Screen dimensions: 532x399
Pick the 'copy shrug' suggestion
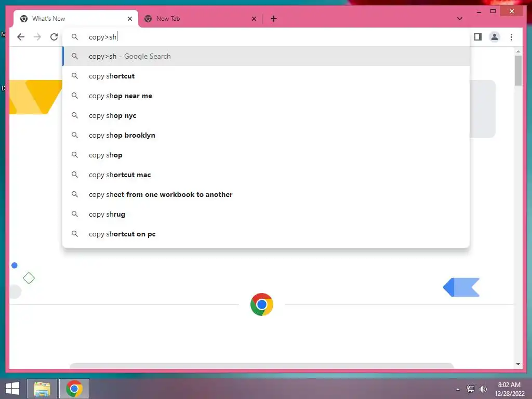(267, 214)
